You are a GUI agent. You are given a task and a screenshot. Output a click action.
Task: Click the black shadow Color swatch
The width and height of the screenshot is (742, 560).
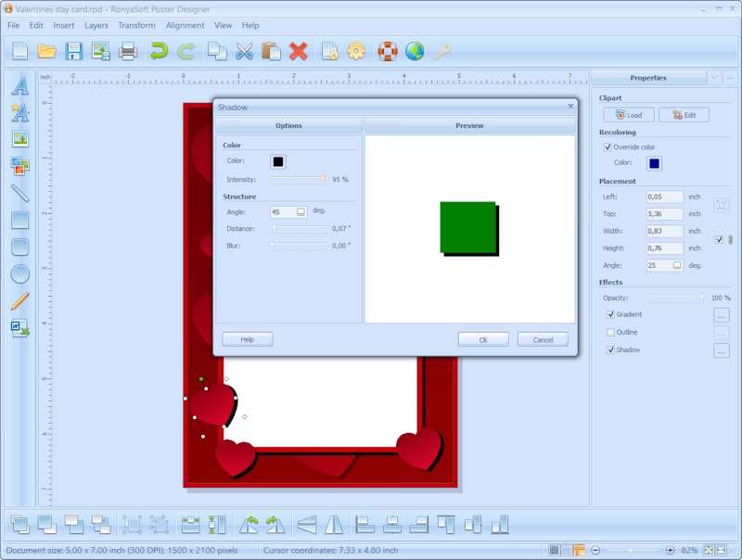[278, 161]
